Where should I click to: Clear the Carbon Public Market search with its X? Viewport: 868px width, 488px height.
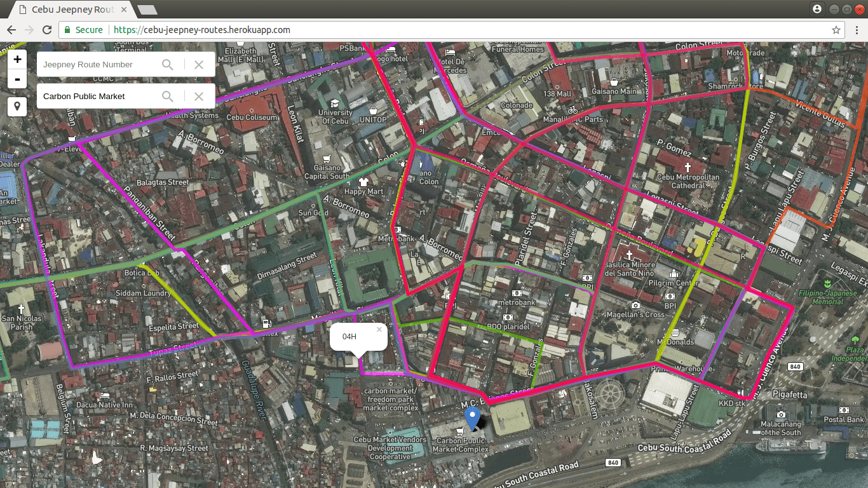198,96
